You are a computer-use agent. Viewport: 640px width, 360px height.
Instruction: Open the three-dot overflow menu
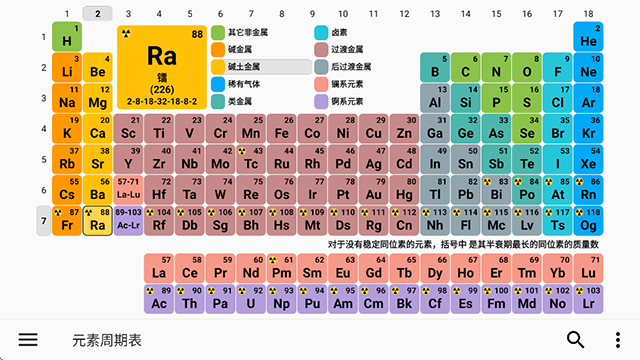[618, 340]
